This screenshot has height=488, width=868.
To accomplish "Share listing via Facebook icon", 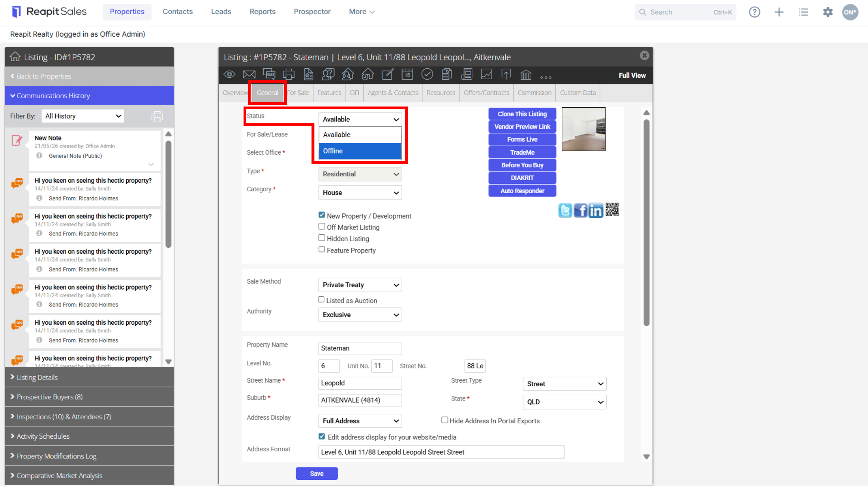I will (581, 210).
